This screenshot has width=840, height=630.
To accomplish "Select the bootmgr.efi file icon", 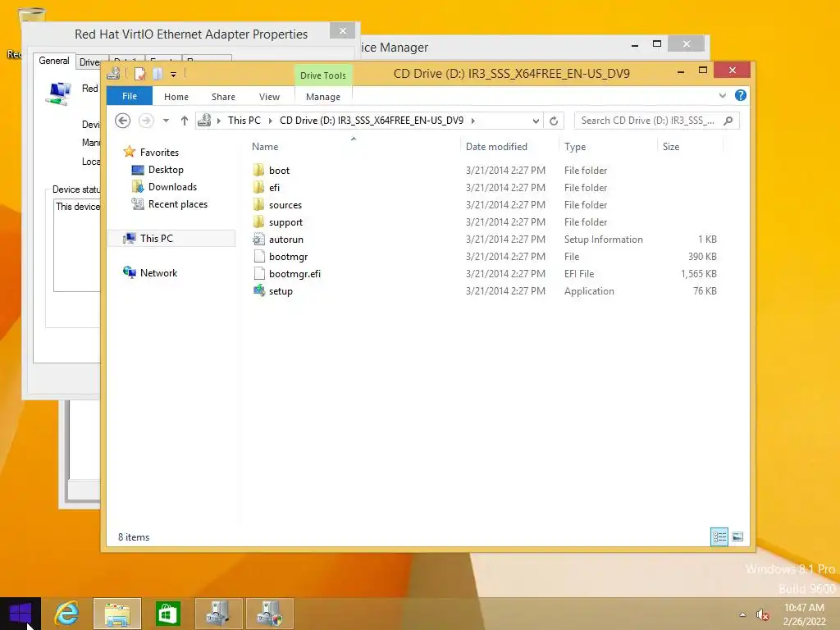I will pos(258,273).
